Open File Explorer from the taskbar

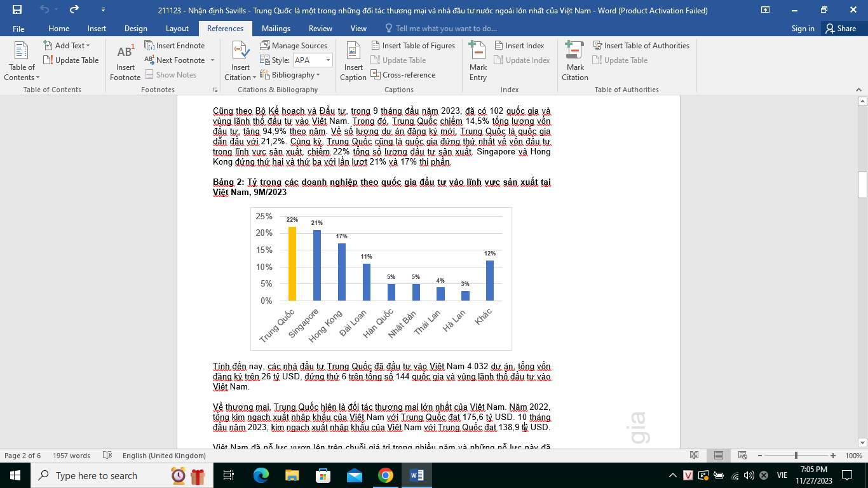(292, 475)
